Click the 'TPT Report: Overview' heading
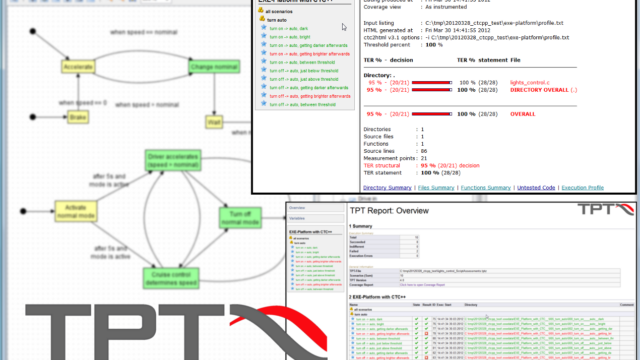 [x=389, y=211]
